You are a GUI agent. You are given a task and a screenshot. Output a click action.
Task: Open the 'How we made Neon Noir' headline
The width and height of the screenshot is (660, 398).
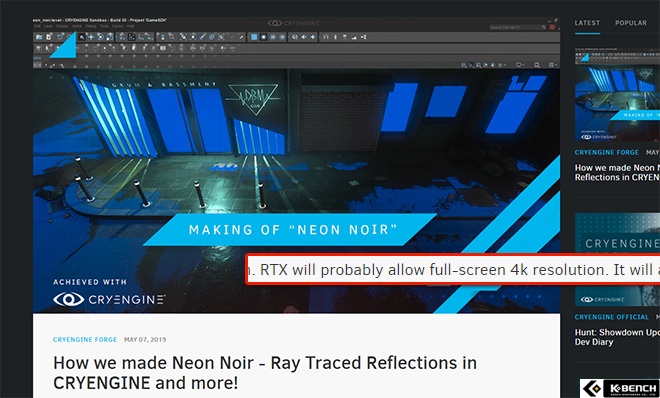coord(265,373)
